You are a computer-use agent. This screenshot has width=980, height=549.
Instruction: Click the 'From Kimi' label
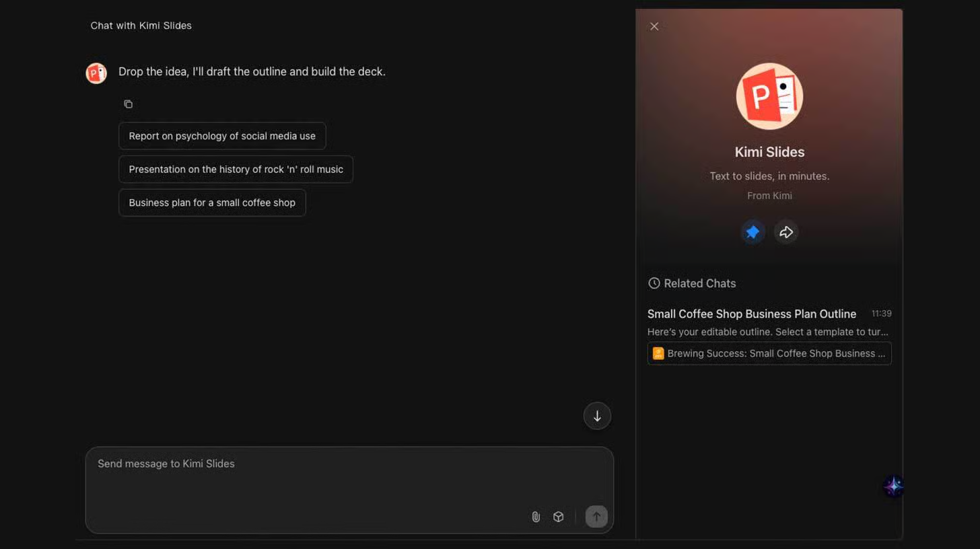[x=769, y=196]
